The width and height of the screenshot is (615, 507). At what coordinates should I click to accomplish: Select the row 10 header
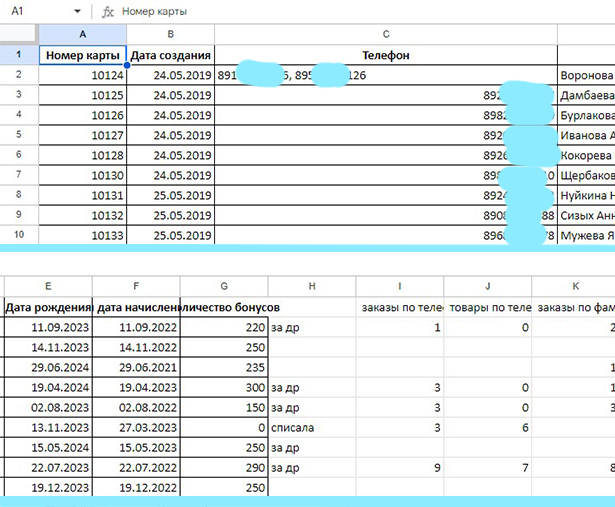pyautogui.click(x=19, y=235)
